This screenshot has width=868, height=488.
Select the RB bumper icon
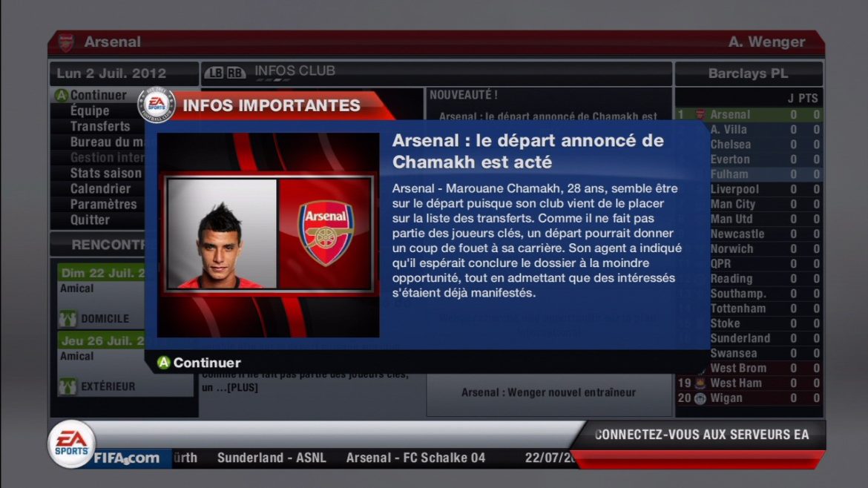(235, 73)
